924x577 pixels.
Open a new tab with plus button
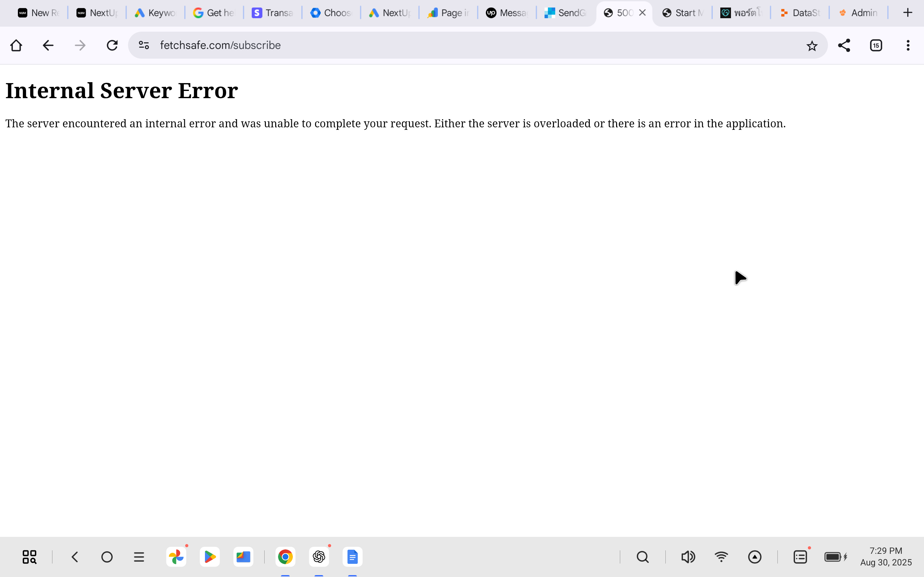[x=908, y=13]
